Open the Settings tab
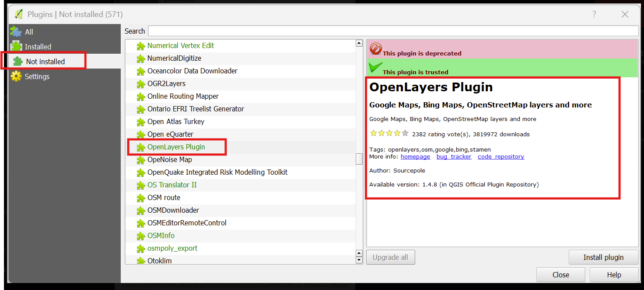Screen dimensions: 644x290 click(x=65, y=76)
